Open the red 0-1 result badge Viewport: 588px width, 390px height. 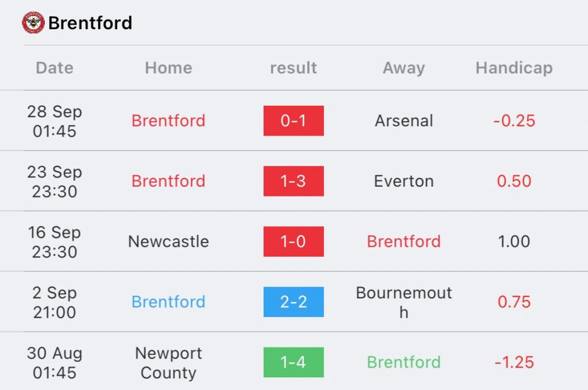293,121
